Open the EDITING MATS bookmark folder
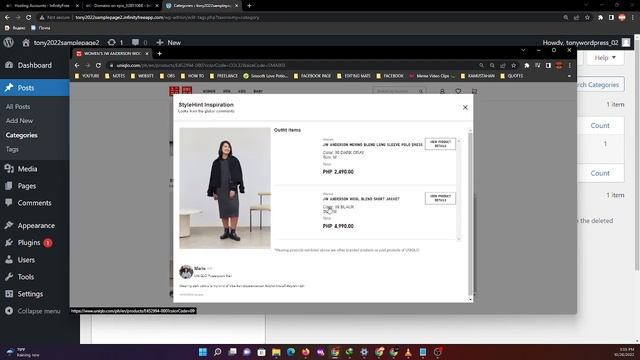 [354, 76]
